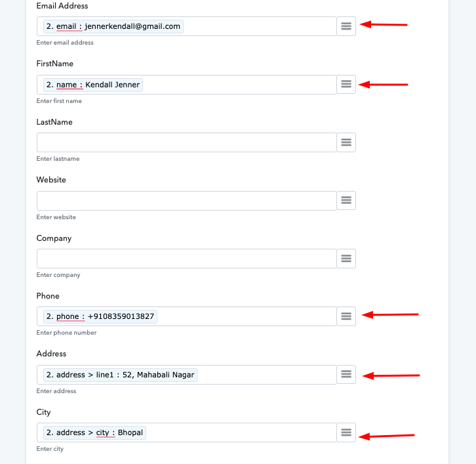This screenshot has width=476, height=464.
Task: Focus the empty Website input field
Action: click(x=187, y=201)
